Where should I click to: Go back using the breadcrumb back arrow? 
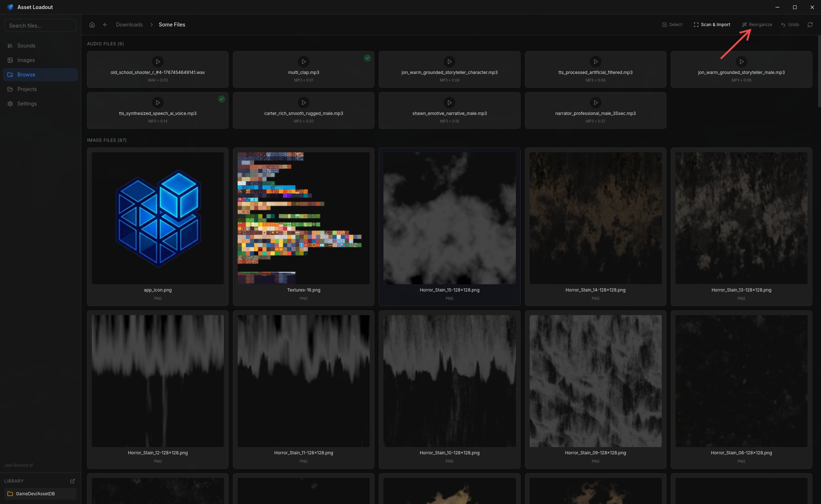pyautogui.click(x=105, y=24)
